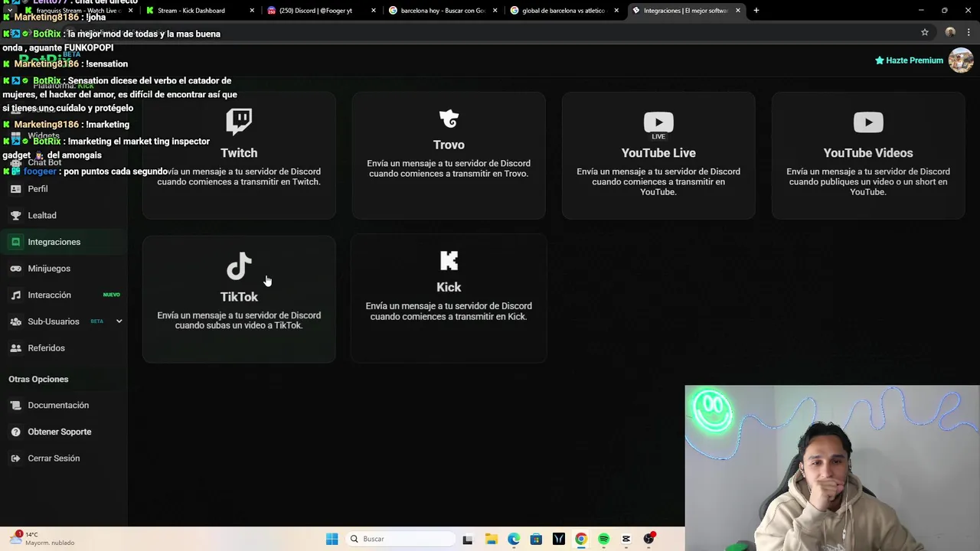Viewport: 980px width, 551px height.
Task: Click Obtener Soporte in the sidebar
Action: pyautogui.click(x=60, y=432)
